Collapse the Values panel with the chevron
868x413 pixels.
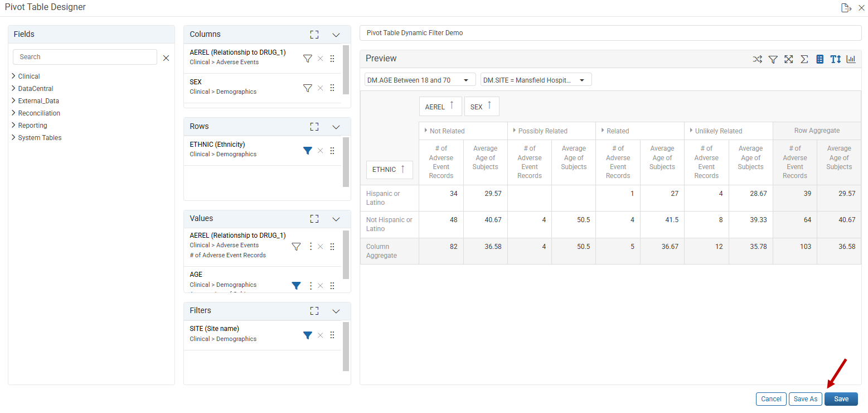pyautogui.click(x=336, y=219)
